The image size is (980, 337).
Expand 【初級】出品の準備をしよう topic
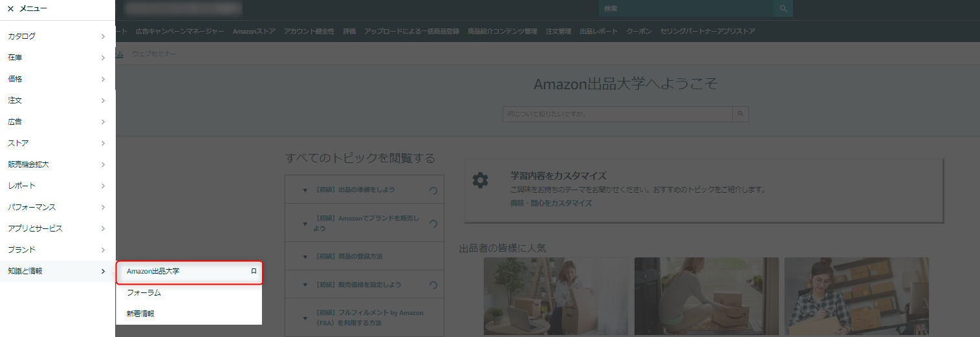[364, 190]
